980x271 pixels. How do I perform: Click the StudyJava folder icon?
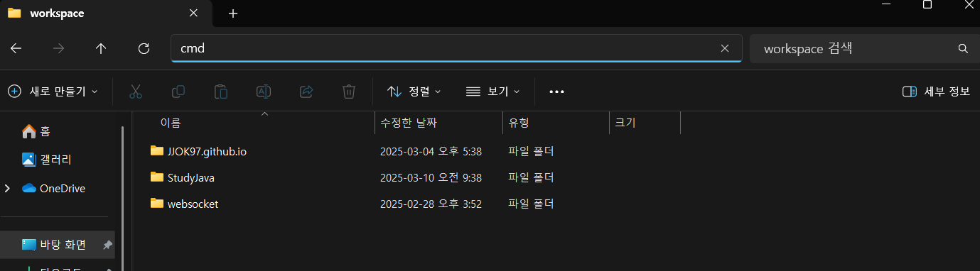(157, 177)
